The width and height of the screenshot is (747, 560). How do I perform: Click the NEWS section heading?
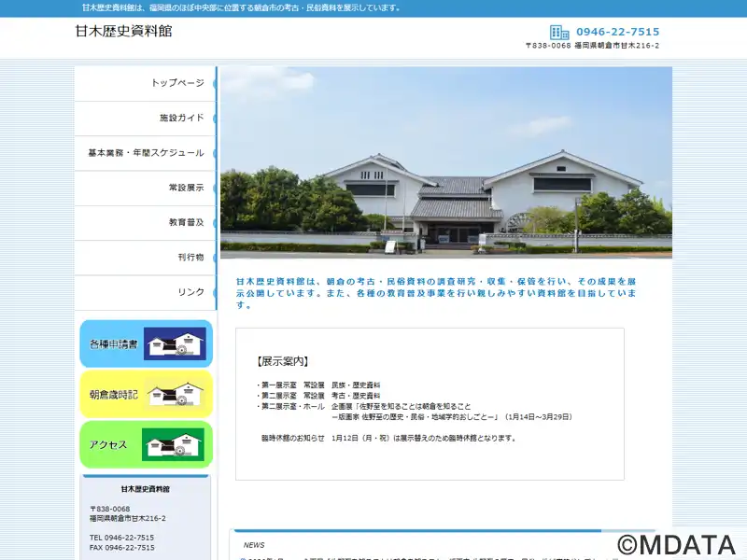click(254, 545)
